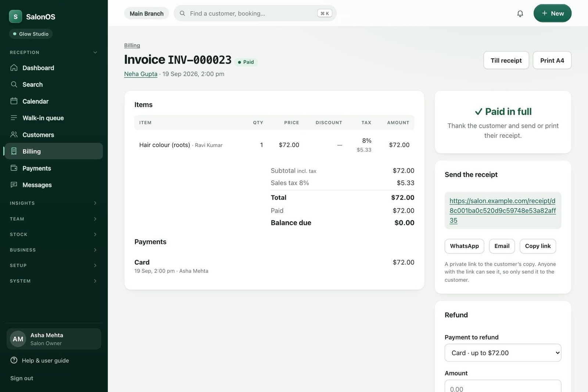Open the receipt URL link
The image size is (588, 392).
point(503,211)
